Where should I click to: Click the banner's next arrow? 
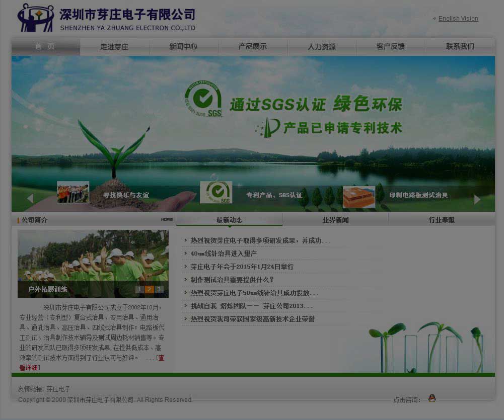477,199
